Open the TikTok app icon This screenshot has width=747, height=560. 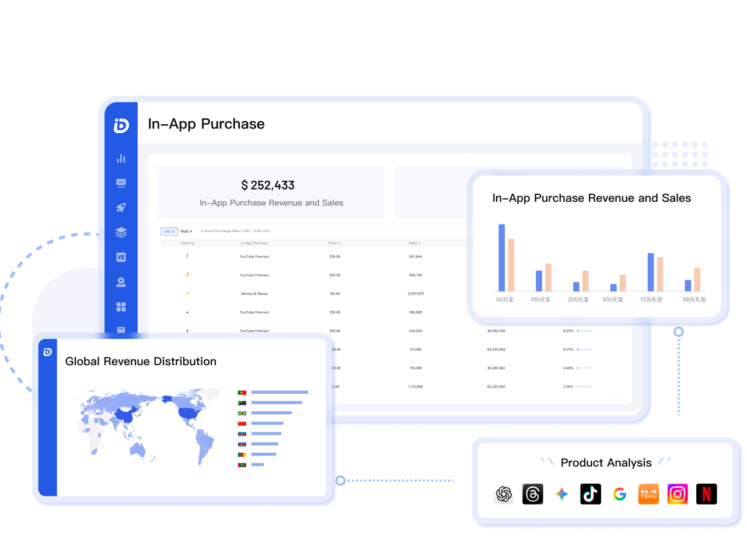[590, 494]
